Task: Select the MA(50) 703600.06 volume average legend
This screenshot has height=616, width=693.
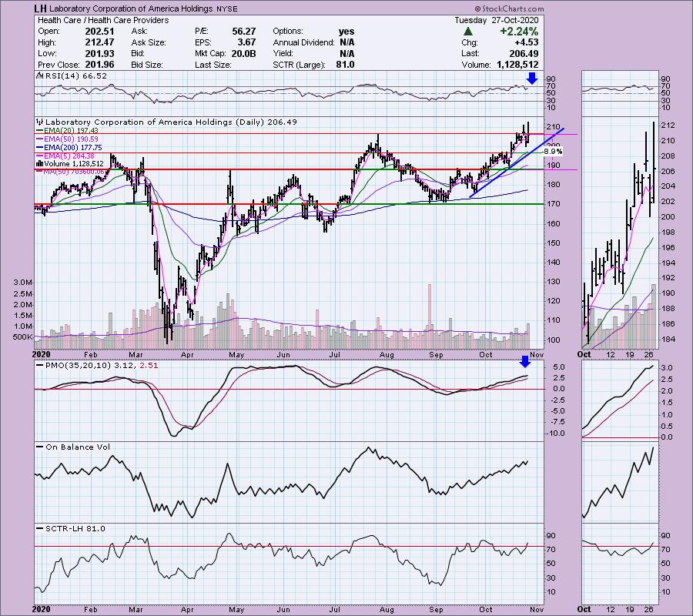Action: 73,172
